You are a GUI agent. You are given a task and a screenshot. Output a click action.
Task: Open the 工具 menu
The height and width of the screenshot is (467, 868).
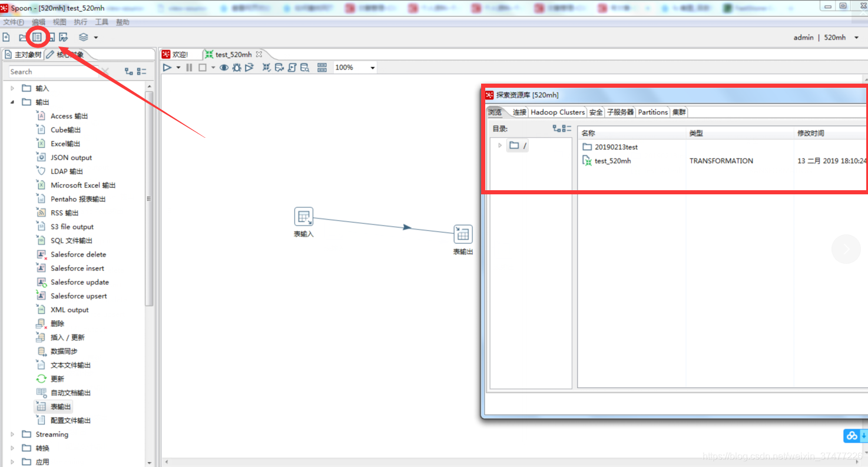tap(102, 22)
